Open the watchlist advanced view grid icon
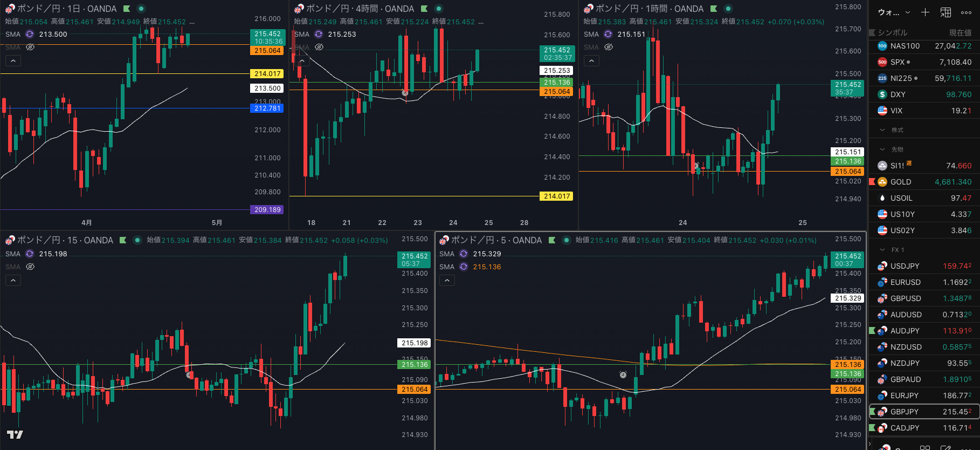The height and width of the screenshot is (450, 980). [946, 12]
